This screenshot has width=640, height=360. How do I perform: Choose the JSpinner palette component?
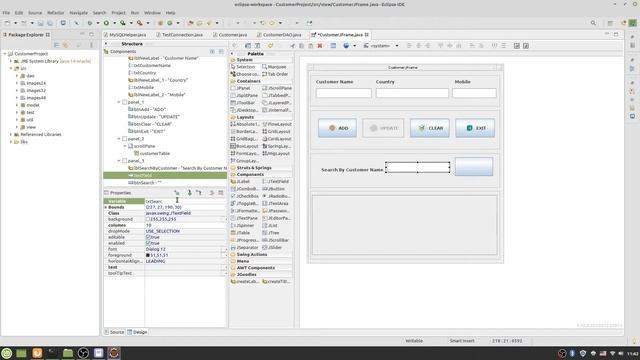point(243,226)
